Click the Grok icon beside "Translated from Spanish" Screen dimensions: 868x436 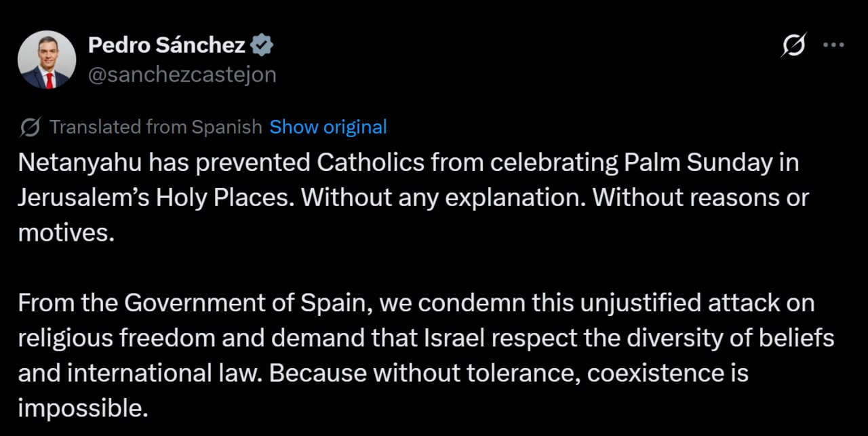pos(29,127)
